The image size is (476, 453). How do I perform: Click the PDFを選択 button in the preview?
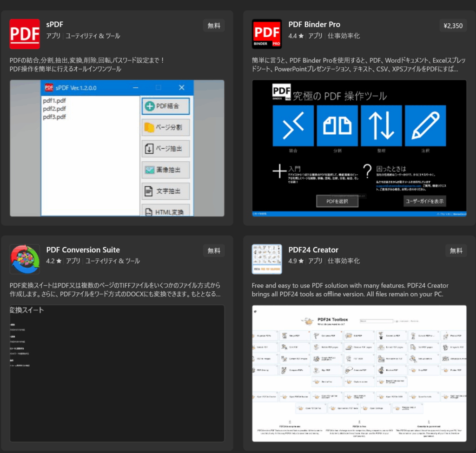[x=337, y=201]
